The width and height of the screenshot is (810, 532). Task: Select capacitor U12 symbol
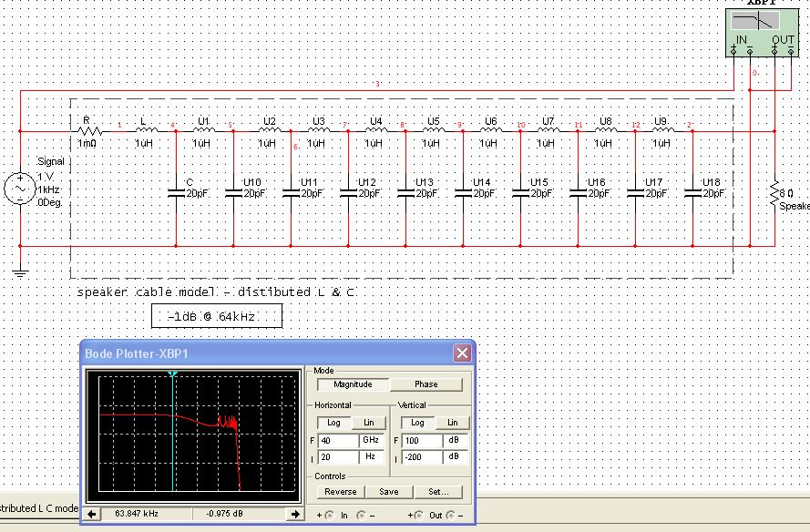[x=348, y=193]
